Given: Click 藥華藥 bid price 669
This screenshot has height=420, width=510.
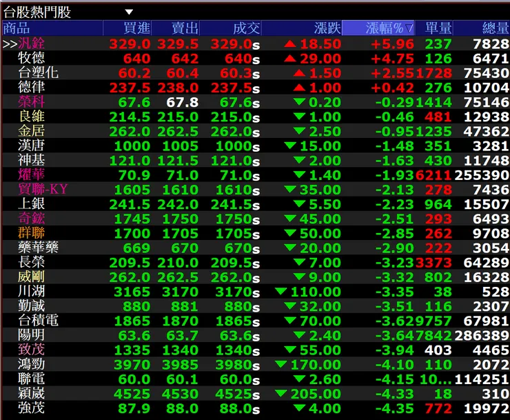Looking at the screenshot, I should pos(136,248).
